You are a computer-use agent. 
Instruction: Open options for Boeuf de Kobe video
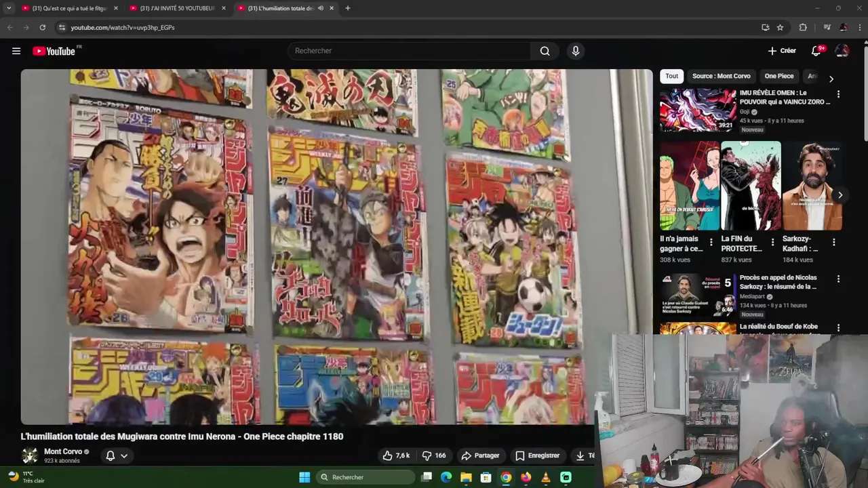tap(838, 328)
